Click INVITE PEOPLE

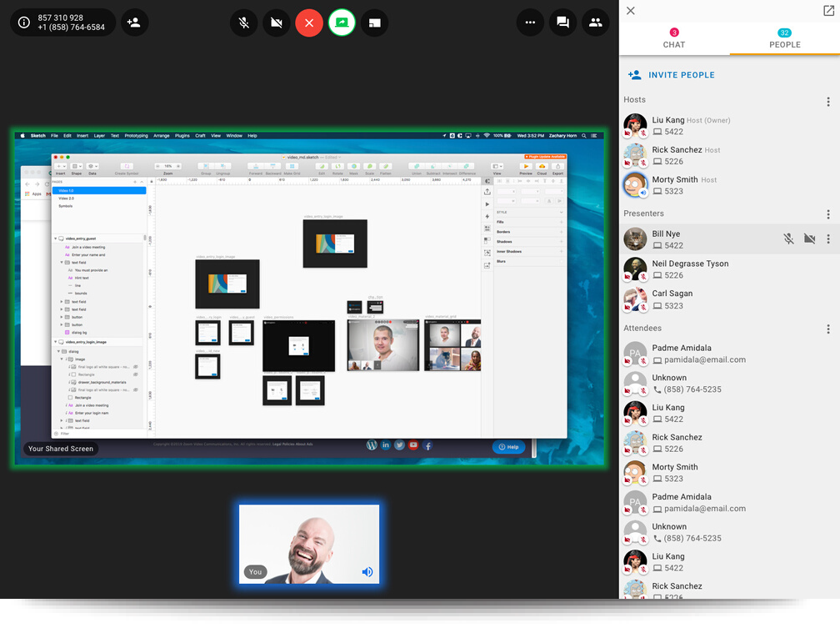click(672, 75)
